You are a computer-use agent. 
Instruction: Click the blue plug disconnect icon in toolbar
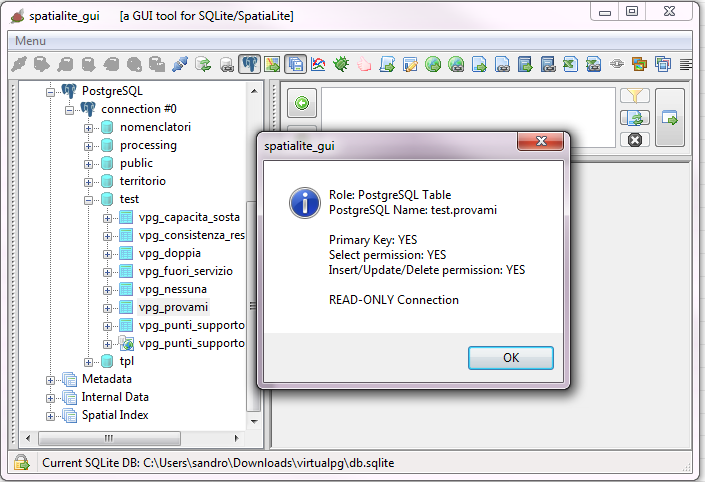(x=180, y=64)
